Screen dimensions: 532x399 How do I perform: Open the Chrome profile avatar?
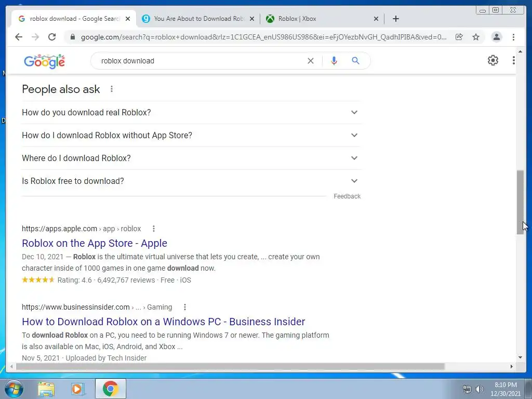click(496, 37)
